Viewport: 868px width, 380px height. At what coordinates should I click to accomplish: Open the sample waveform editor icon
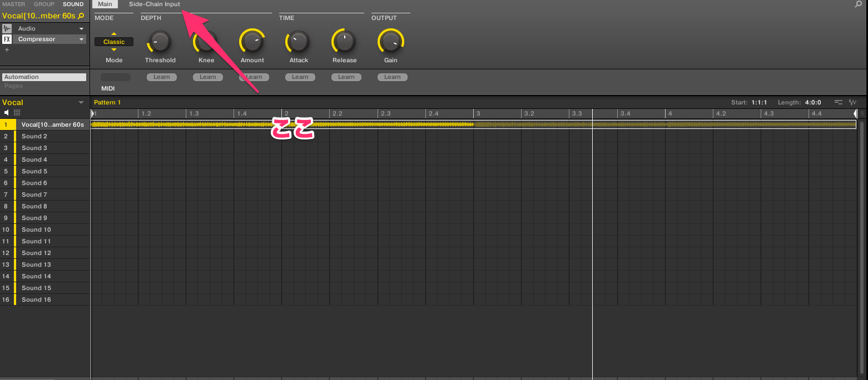click(853, 103)
